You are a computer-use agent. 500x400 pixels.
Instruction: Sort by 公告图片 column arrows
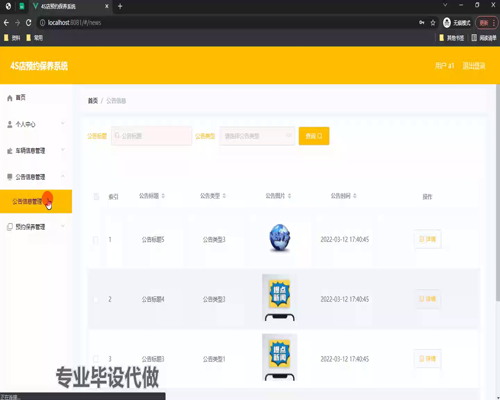tap(289, 196)
